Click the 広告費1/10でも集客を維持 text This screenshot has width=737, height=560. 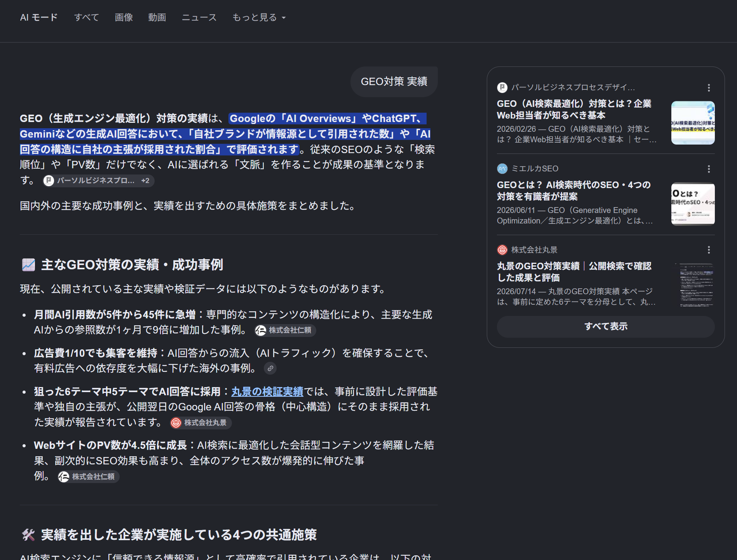click(96, 353)
